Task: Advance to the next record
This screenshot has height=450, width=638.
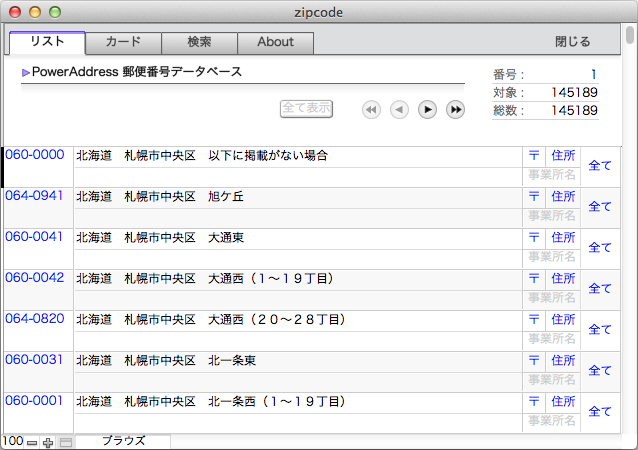Action: pos(427,110)
